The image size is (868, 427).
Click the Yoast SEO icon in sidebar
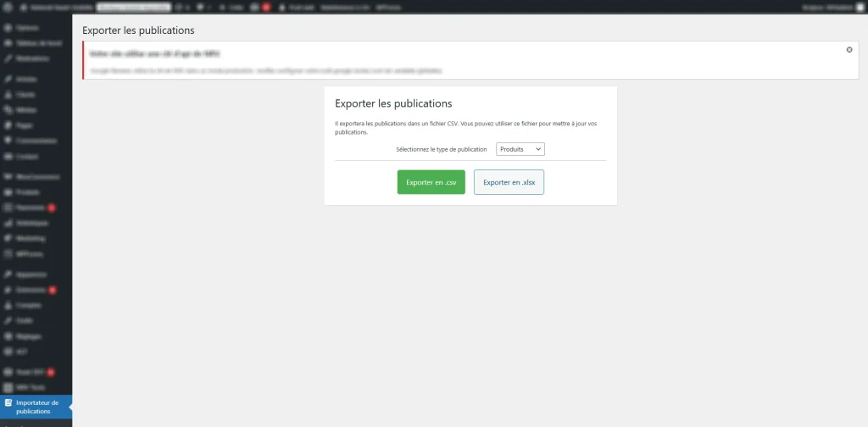pos(8,372)
